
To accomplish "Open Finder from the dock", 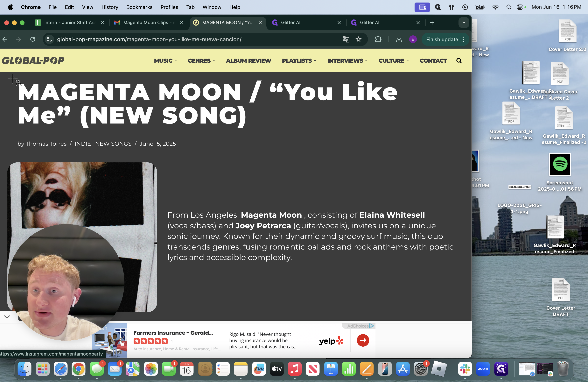I will (x=24, y=369).
